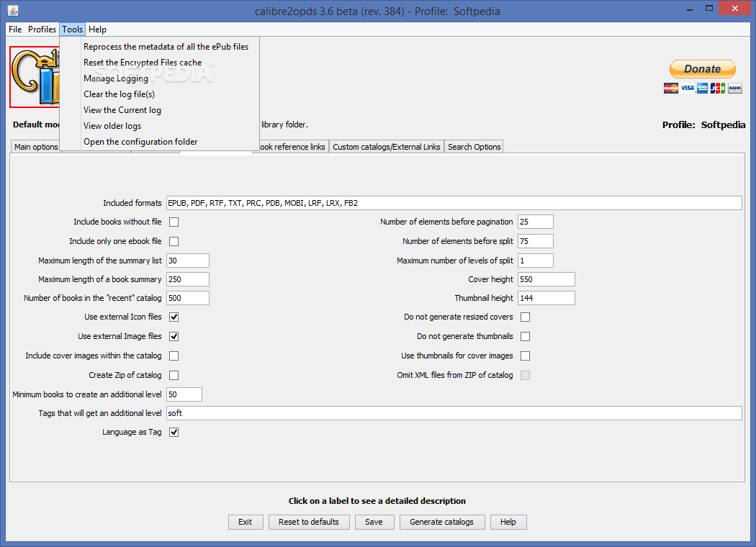
Task: Close the open Tools menu
Action: 72,30
